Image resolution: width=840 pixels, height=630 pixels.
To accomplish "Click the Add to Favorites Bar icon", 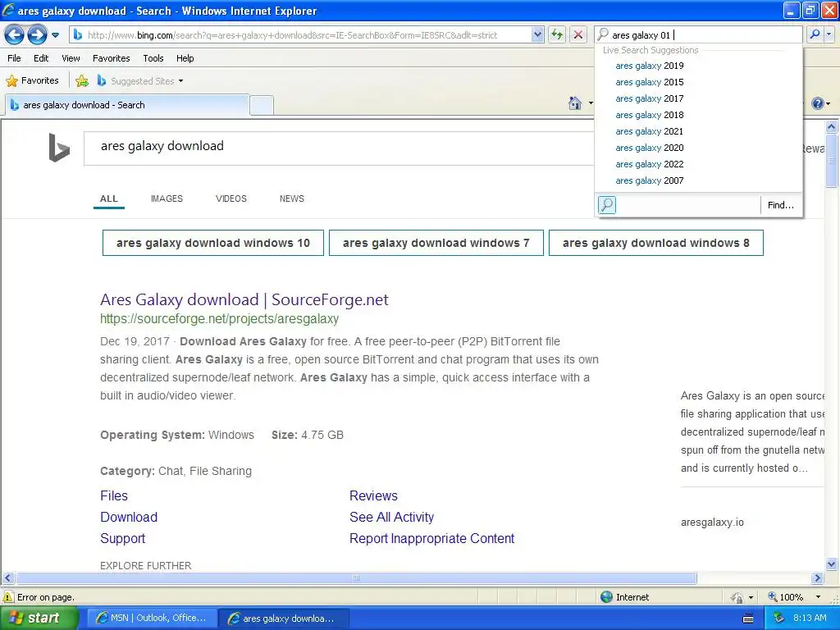I will pos(82,81).
